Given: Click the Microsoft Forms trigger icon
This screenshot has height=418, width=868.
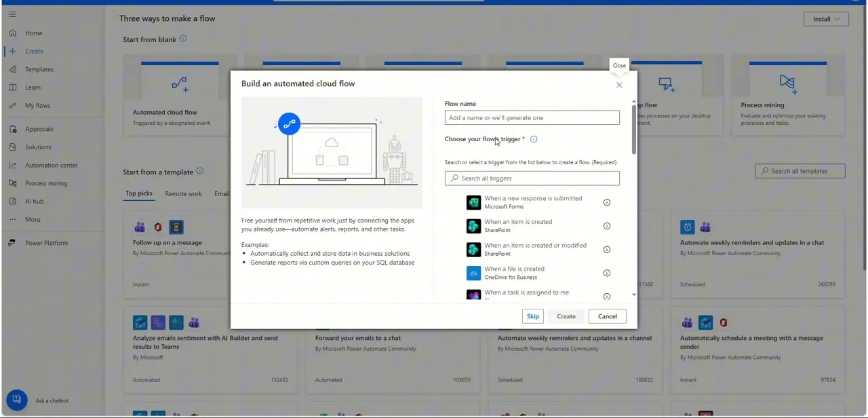Looking at the screenshot, I should 473,202.
